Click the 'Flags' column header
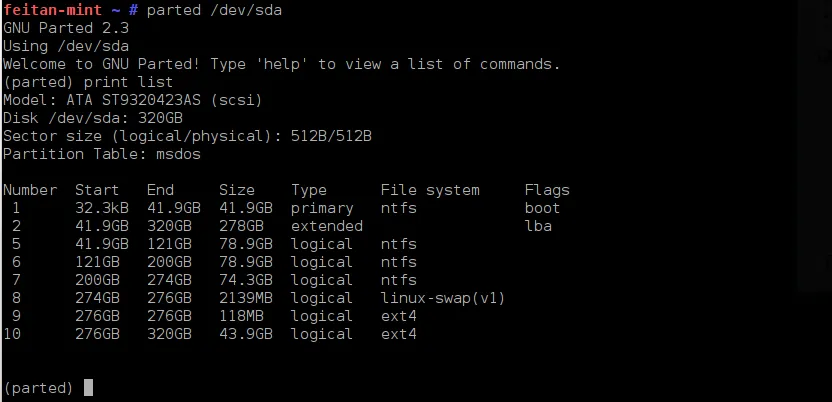832x402 pixels. (547, 190)
